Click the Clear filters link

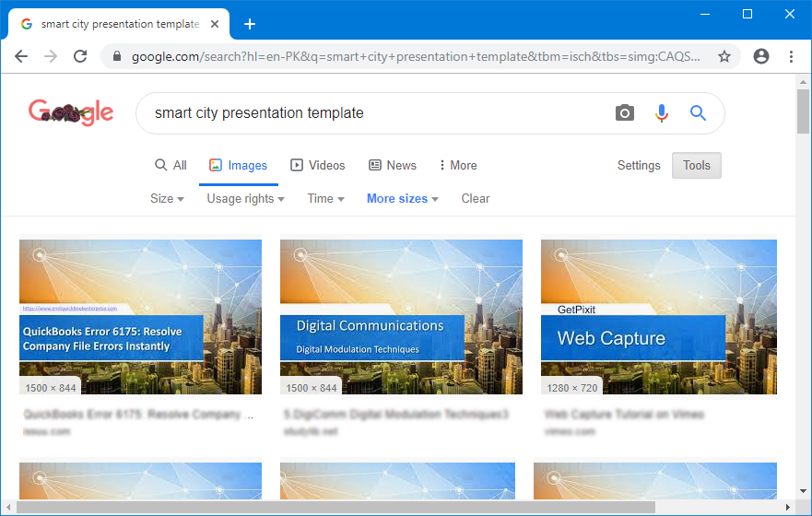pyautogui.click(x=476, y=198)
